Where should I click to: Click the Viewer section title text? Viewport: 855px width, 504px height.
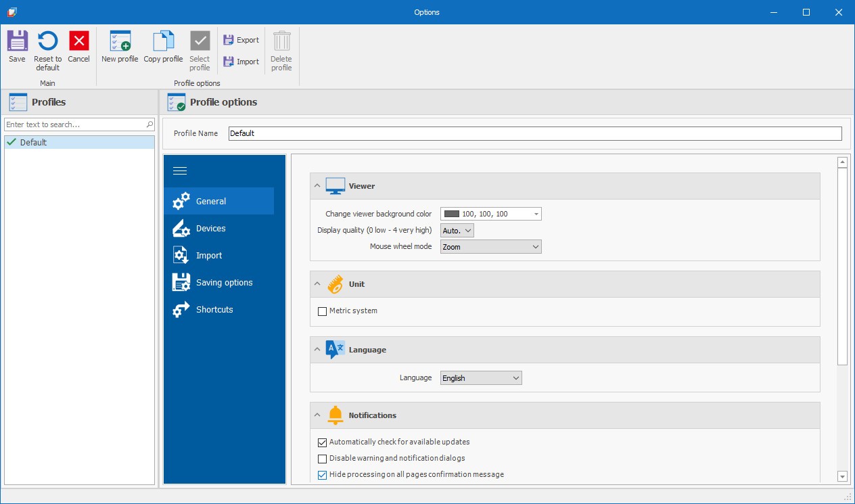tap(362, 186)
